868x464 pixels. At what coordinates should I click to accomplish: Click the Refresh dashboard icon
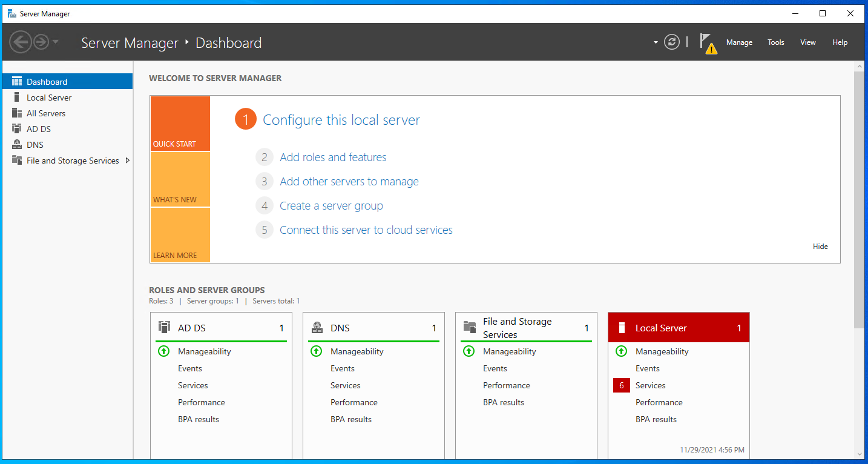pos(672,42)
